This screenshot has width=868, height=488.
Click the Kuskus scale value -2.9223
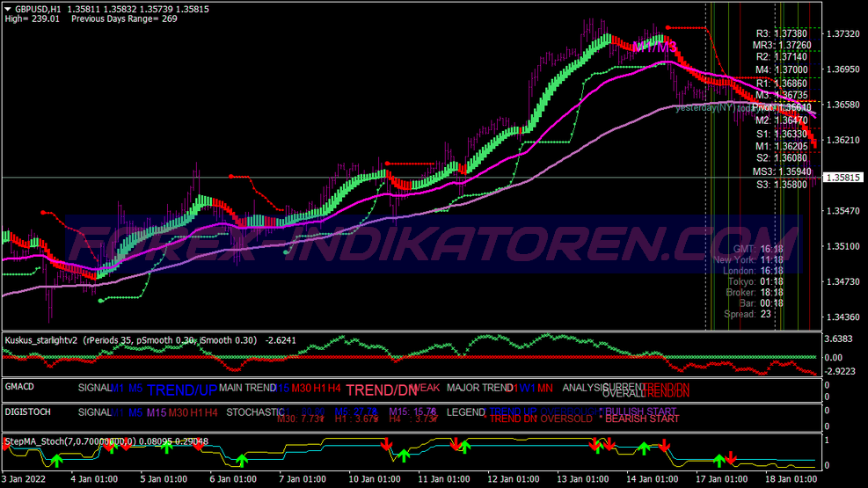pos(839,371)
